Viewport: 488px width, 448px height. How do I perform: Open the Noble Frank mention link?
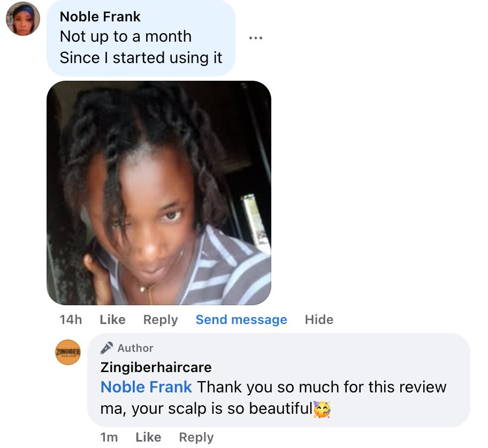click(x=146, y=387)
